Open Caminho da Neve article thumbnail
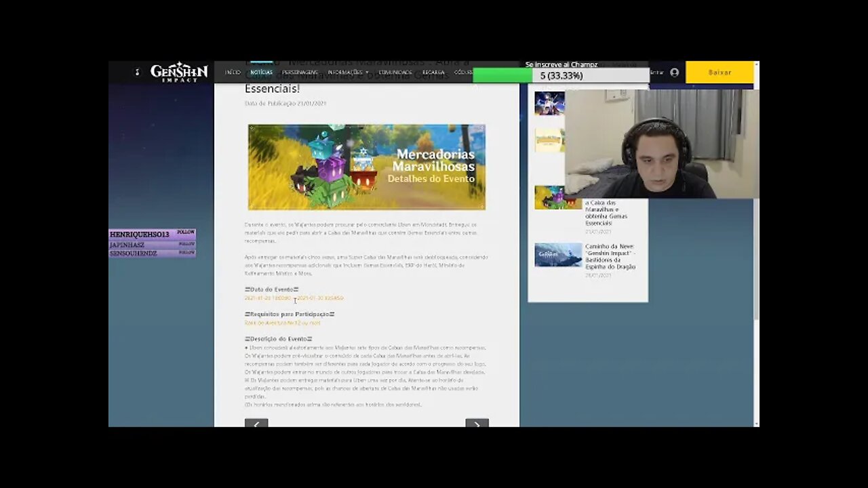 coord(558,255)
